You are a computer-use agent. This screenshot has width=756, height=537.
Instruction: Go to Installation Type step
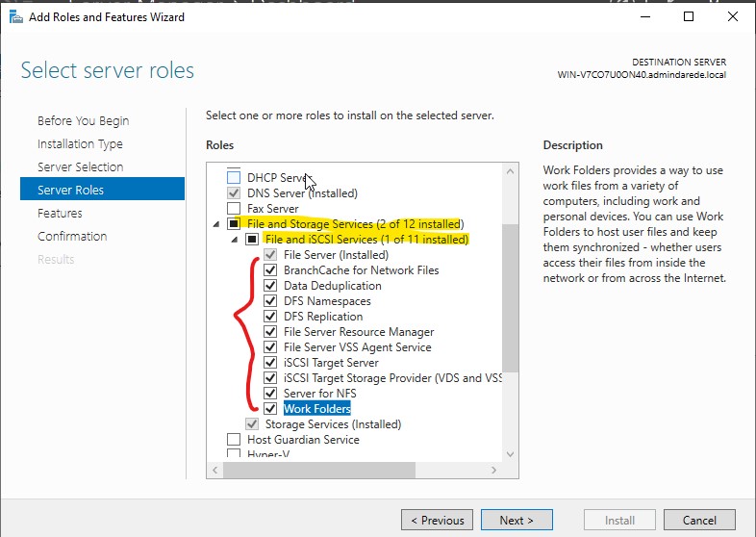(x=80, y=143)
